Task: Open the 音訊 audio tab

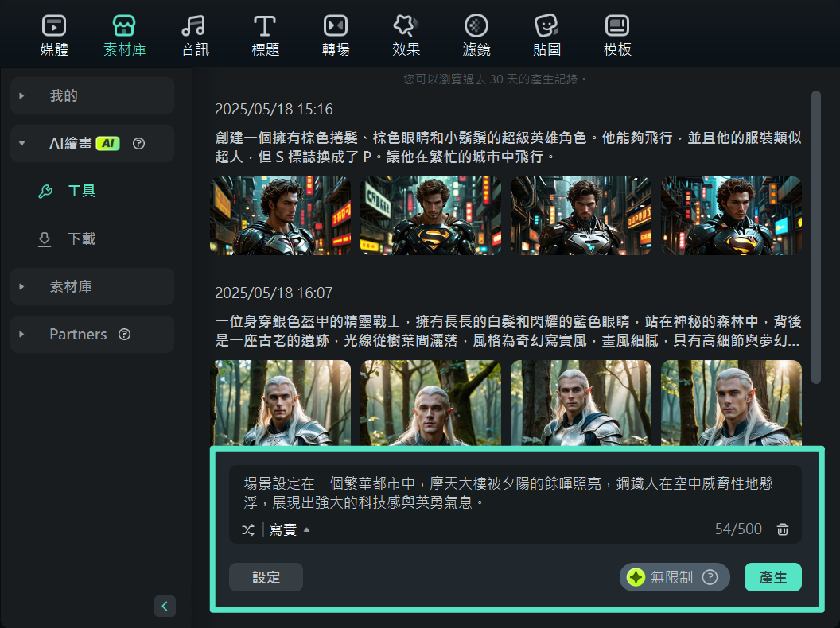Action: (x=194, y=36)
